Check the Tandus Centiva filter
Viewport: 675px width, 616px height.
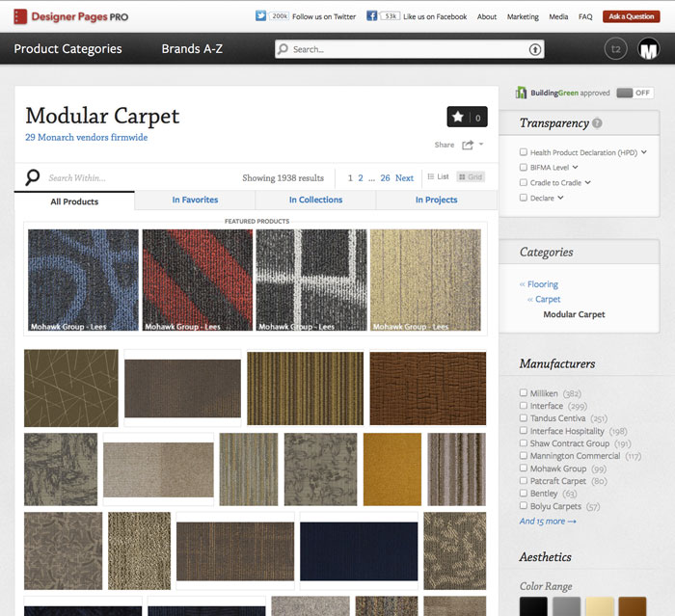pos(524,417)
